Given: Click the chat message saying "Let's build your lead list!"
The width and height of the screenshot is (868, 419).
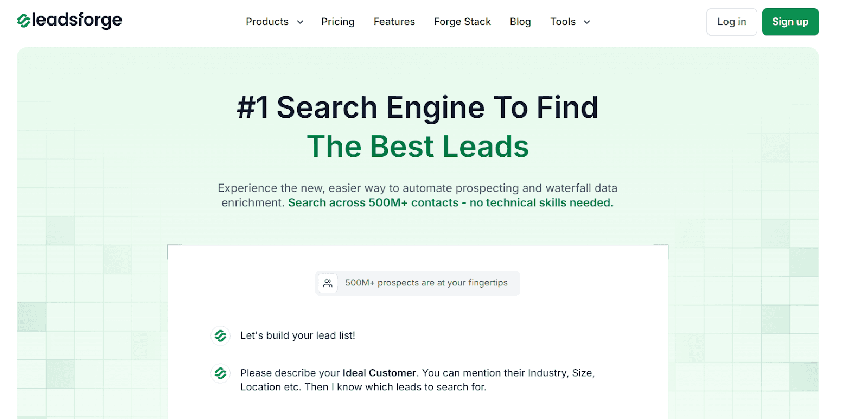Looking at the screenshot, I should (297, 335).
